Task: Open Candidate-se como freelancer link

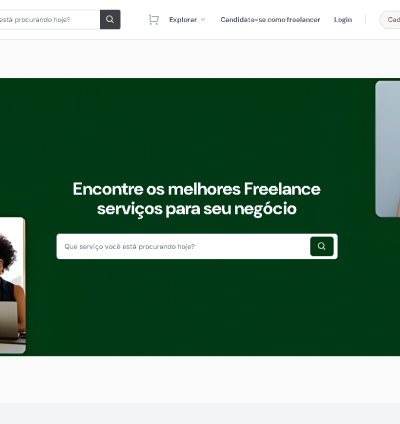Action: click(x=270, y=20)
